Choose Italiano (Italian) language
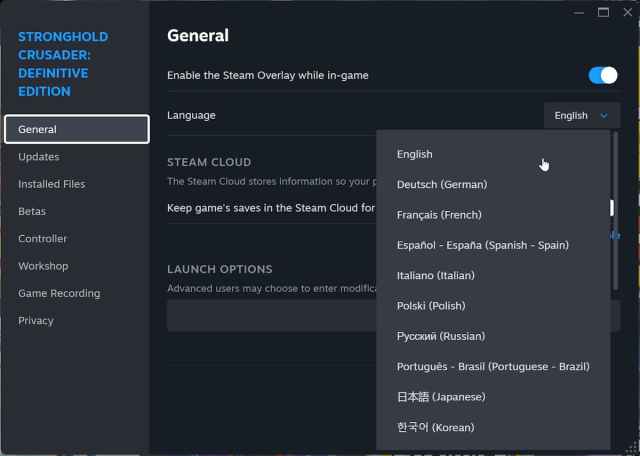This screenshot has height=456, width=640. (435, 276)
